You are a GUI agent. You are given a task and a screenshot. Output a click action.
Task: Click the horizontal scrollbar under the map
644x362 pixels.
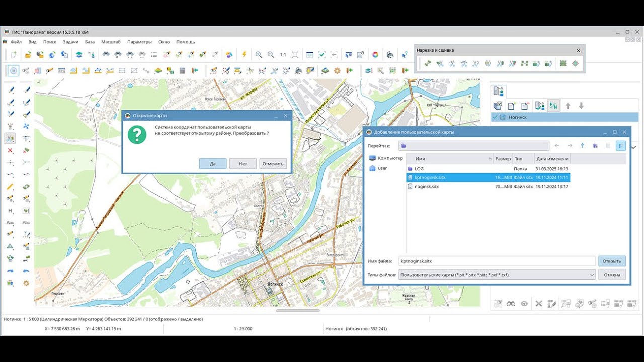point(298,310)
